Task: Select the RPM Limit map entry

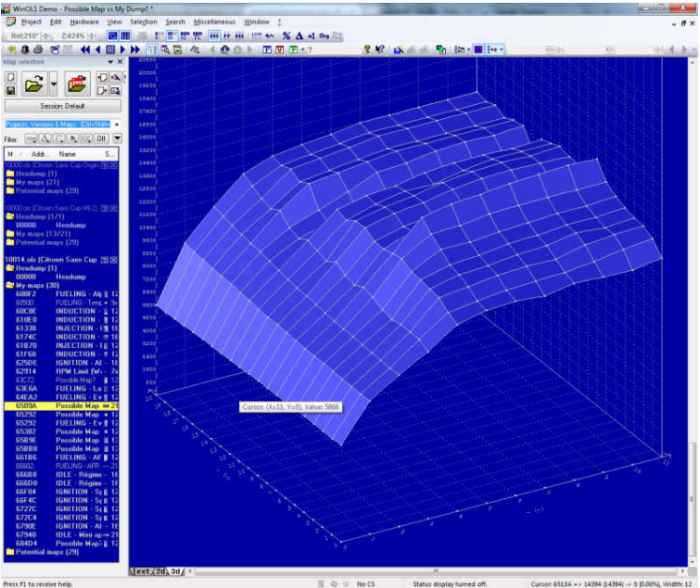Action: point(70,370)
